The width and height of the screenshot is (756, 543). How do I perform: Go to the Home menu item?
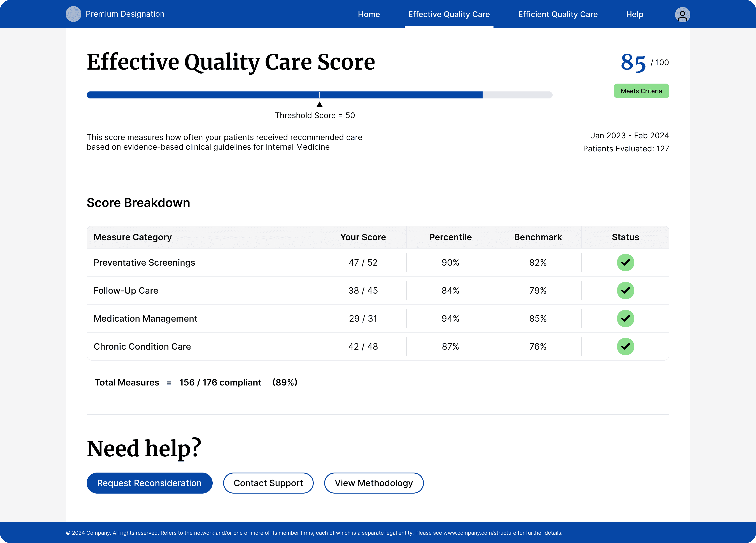click(369, 14)
